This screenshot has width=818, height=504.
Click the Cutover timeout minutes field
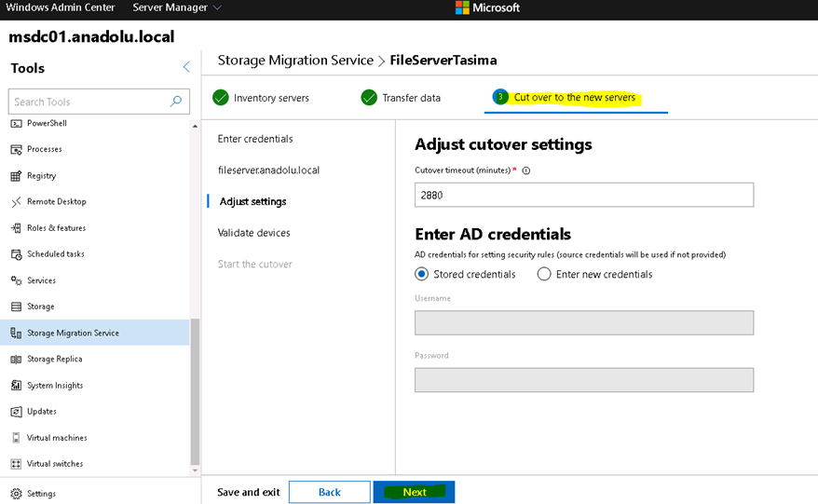tap(584, 195)
